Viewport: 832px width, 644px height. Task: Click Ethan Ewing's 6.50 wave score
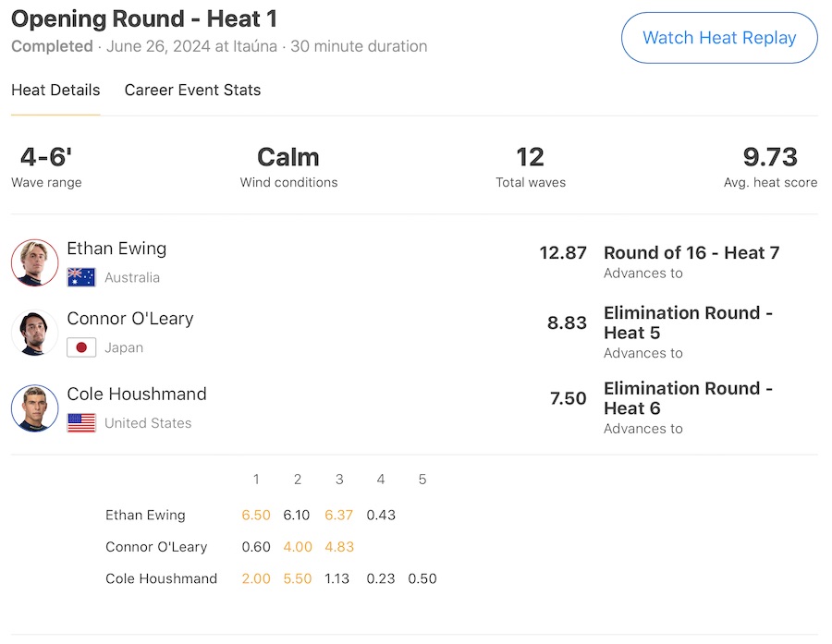[x=256, y=516]
